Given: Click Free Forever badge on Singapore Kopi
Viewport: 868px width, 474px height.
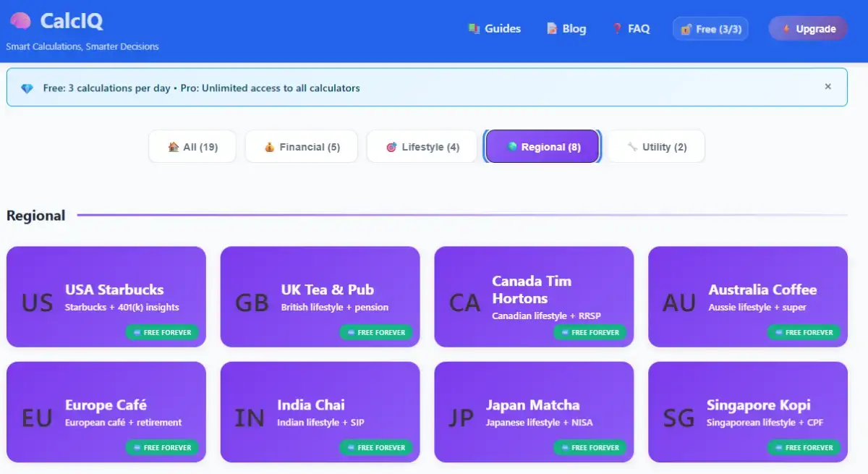Looking at the screenshot, I should 804,447.
